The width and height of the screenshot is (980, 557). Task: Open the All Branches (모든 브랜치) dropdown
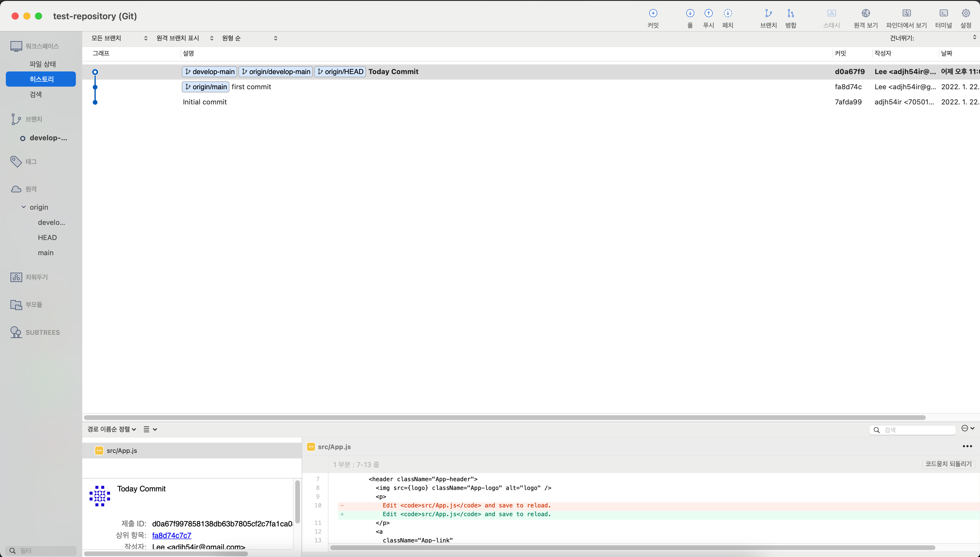pos(119,38)
